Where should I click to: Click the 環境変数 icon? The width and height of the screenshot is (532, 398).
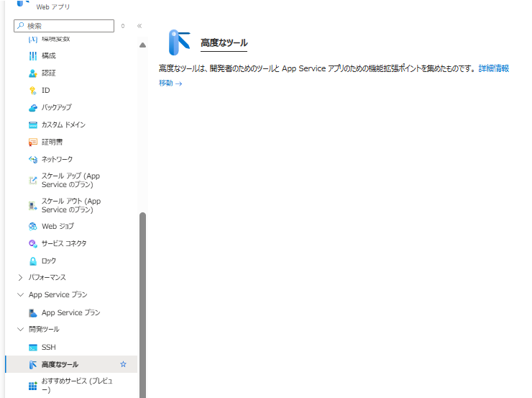pos(33,40)
